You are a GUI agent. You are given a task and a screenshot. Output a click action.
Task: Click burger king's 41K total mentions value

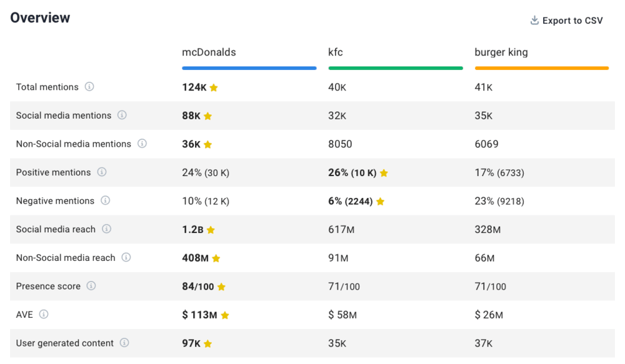click(x=484, y=87)
